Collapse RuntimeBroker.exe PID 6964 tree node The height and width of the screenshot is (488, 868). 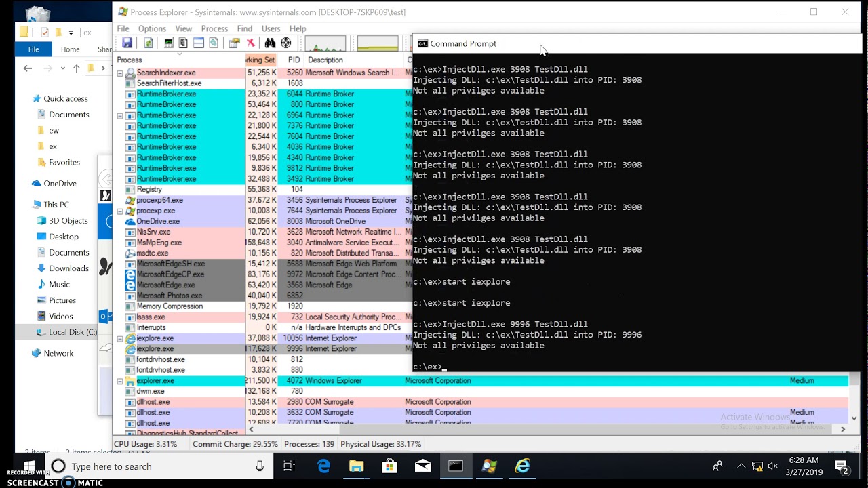coord(120,115)
